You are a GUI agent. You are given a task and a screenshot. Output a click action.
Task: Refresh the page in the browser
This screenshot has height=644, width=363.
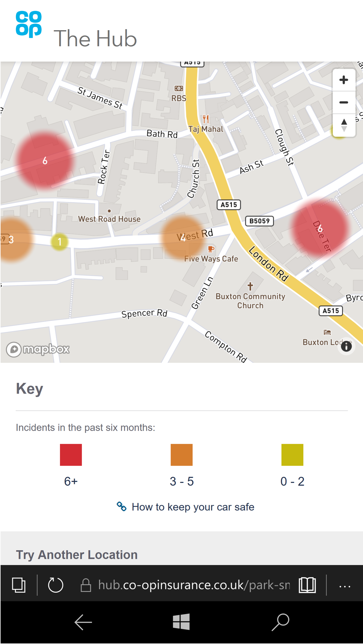55,585
